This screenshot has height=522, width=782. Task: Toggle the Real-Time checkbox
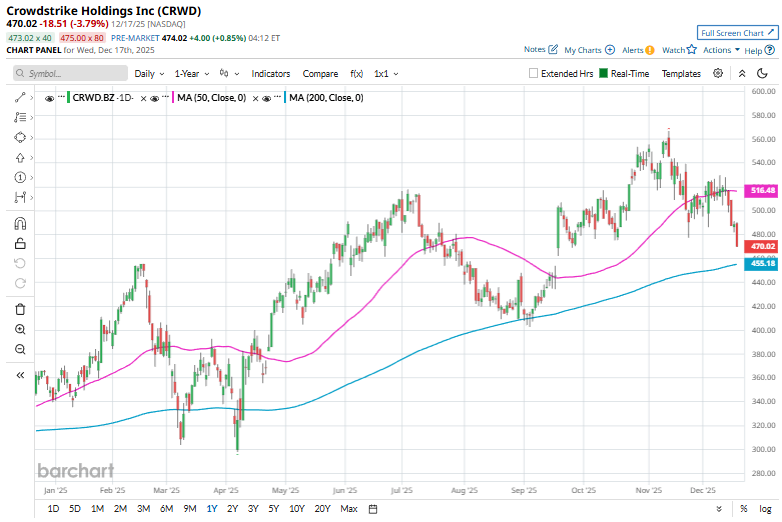click(604, 74)
